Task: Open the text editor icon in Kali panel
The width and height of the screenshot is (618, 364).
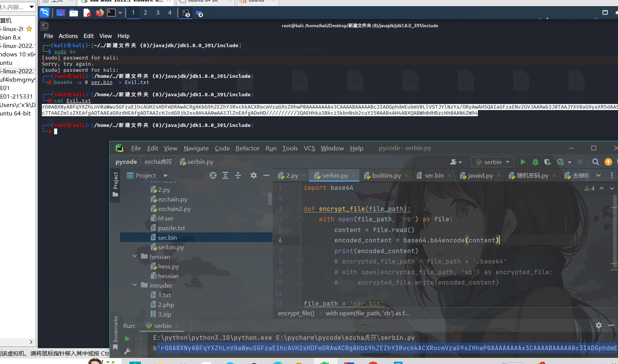Action: point(87,13)
